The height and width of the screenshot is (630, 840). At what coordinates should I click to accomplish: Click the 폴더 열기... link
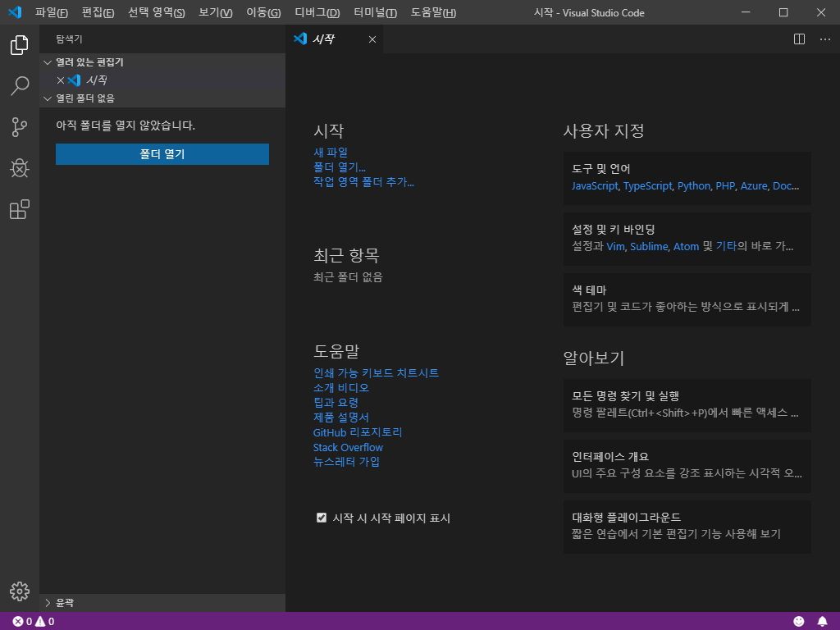(340, 167)
